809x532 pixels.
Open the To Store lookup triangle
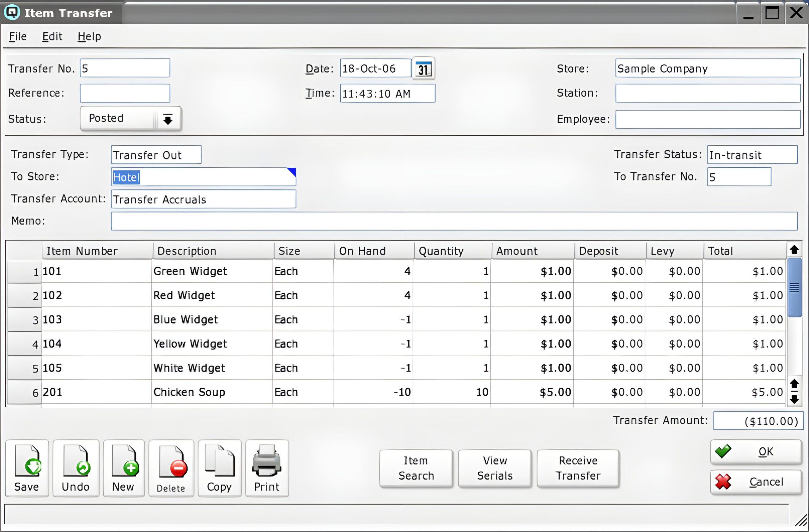coord(292,172)
